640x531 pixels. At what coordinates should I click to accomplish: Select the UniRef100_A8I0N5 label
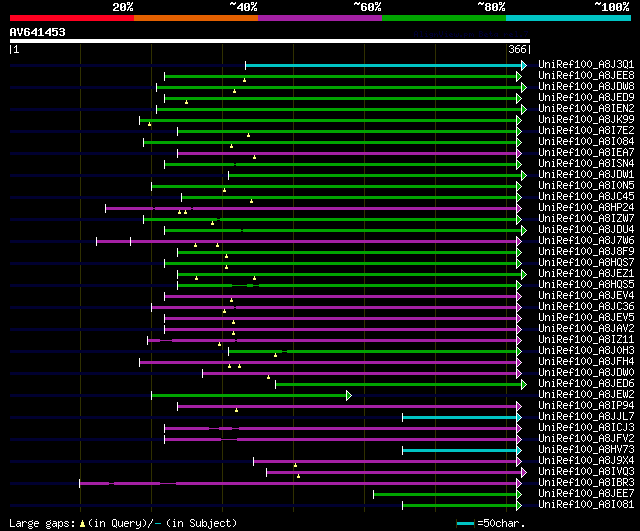click(586, 186)
